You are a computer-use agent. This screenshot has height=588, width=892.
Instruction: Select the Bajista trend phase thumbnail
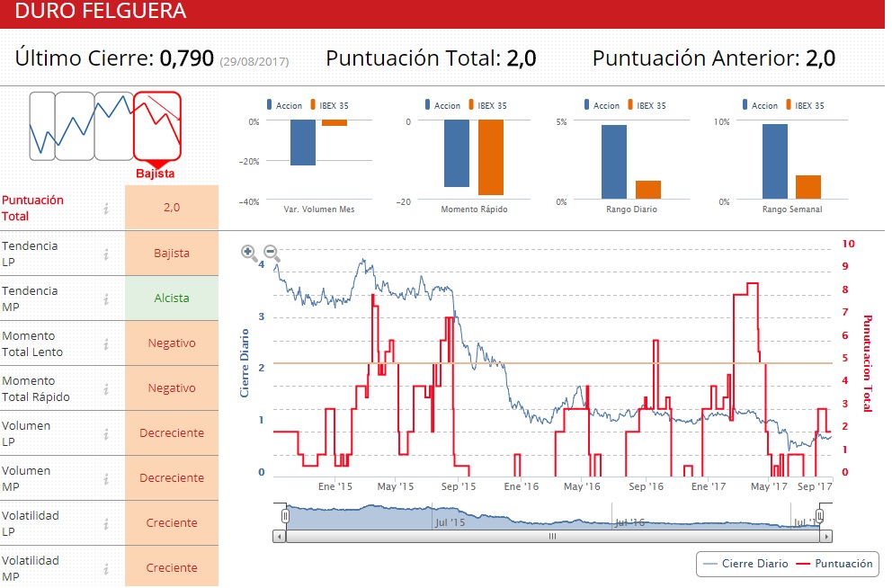157,126
